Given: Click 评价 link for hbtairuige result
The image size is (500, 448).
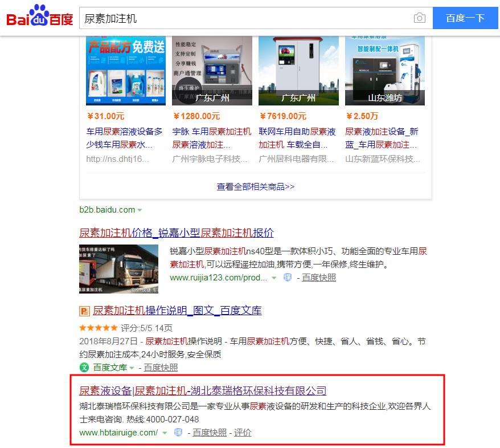Looking at the screenshot, I should [243, 433].
